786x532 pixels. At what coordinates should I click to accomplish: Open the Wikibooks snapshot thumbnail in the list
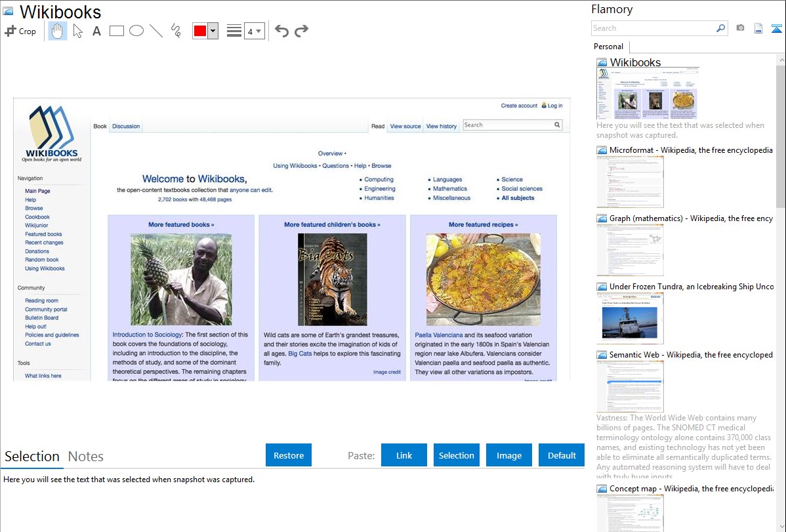648,93
